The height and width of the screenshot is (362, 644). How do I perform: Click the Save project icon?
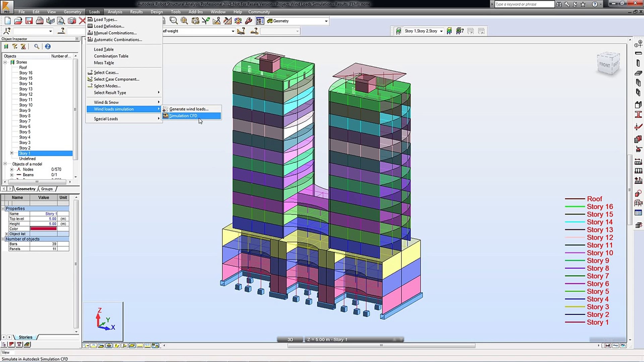[x=29, y=21]
